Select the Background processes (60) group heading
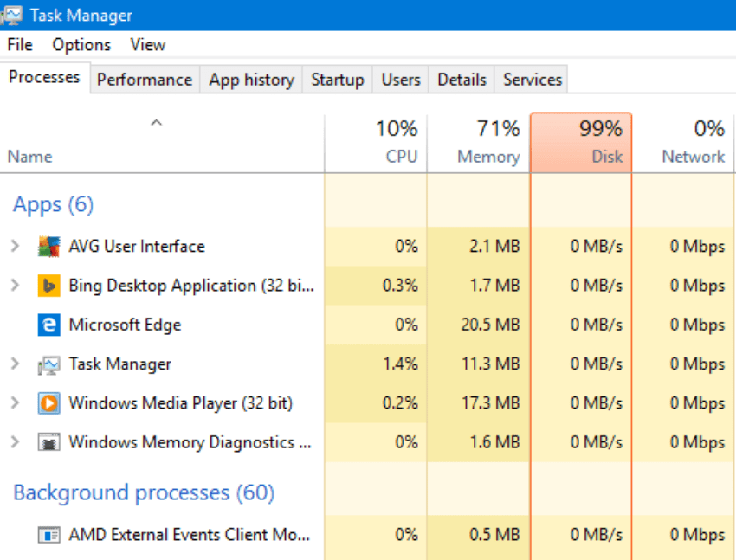Screen dimensions: 736x560 pos(143,493)
